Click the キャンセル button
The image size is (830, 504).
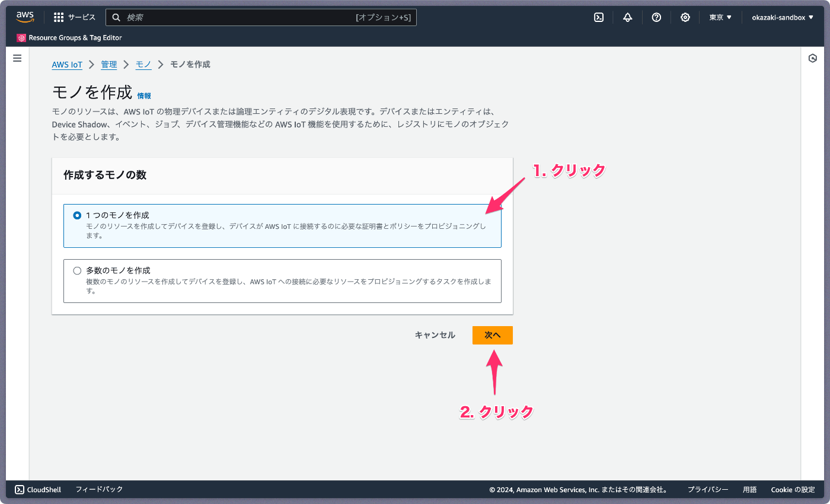435,335
